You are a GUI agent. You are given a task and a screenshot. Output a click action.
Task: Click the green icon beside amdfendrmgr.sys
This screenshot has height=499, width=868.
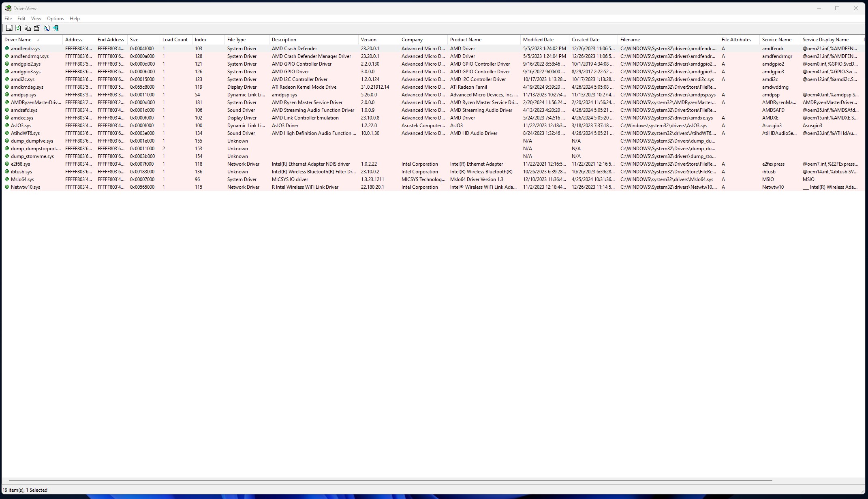[x=7, y=56]
